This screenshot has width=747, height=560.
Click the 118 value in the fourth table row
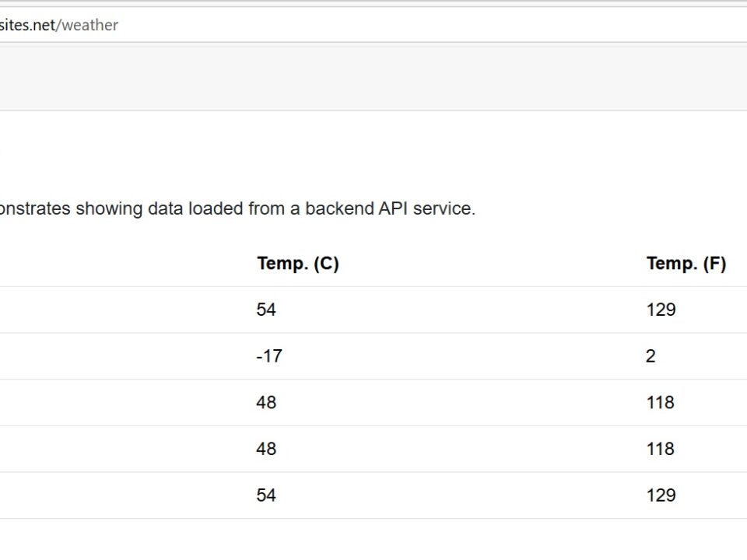661,449
